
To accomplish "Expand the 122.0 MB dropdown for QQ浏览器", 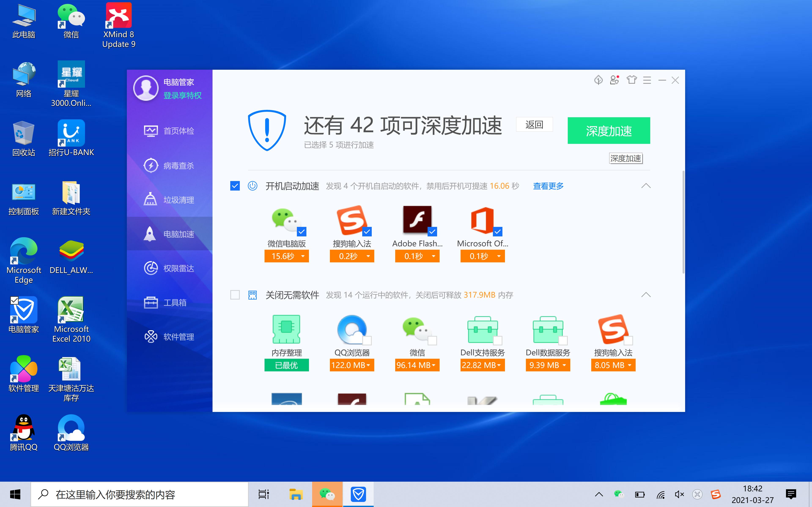I will pos(369,365).
